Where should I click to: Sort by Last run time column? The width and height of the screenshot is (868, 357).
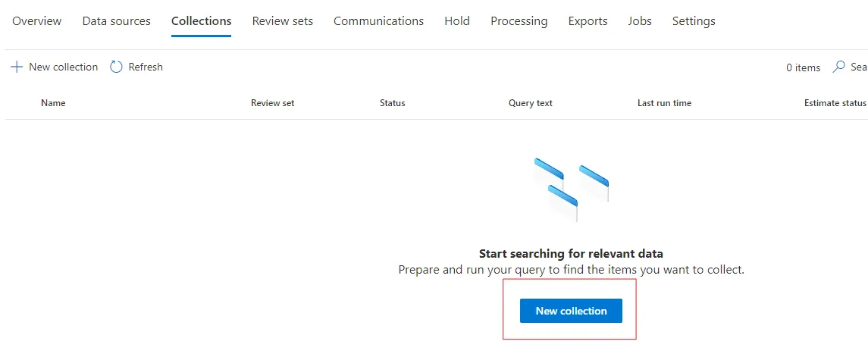click(664, 103)
